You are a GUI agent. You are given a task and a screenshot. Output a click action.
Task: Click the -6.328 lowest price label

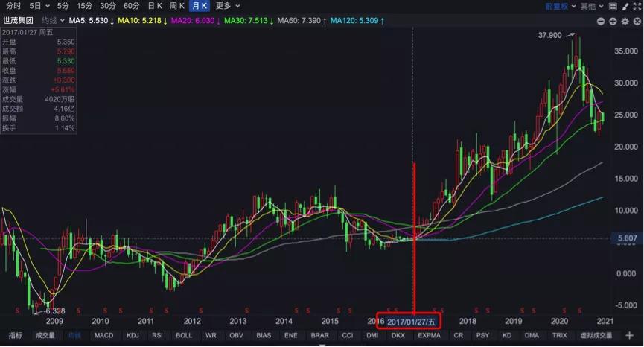click(55, 311)
